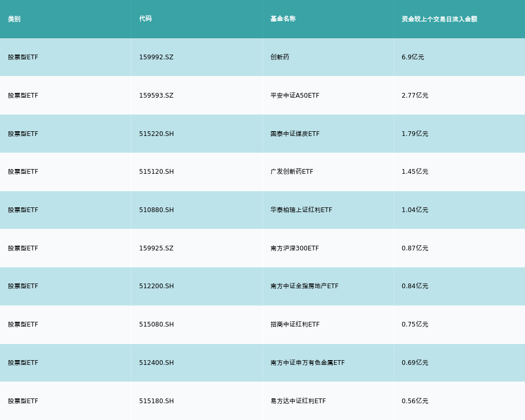Click 股票型ETF in the 515180.SH row
The height and width of the screenshot is (420, 525).
pyautogui.click(x=23, y=401)
